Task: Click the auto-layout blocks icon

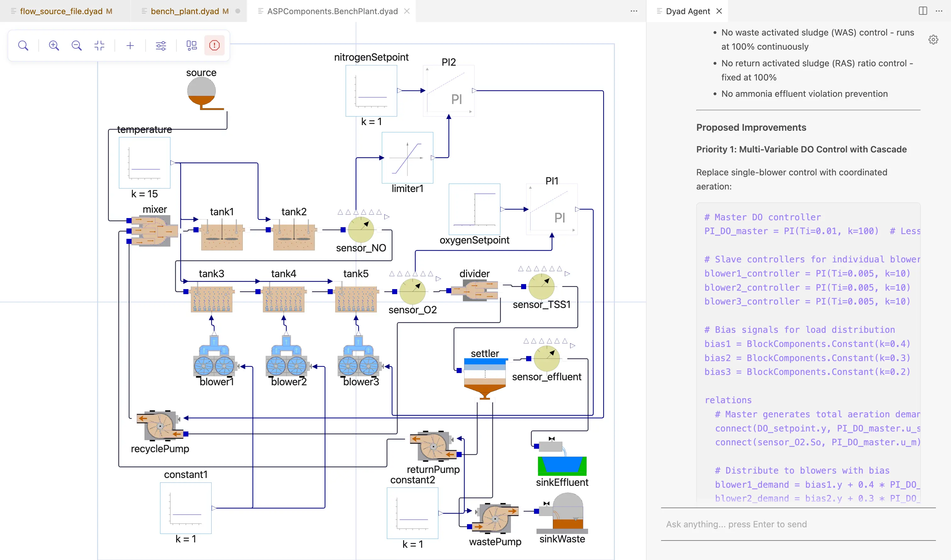Action: click(x=192, y=46)
